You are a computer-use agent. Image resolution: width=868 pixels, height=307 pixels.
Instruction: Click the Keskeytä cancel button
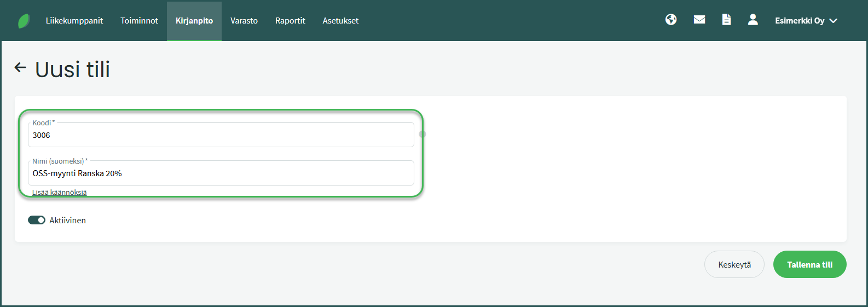(x=734, y=264)
